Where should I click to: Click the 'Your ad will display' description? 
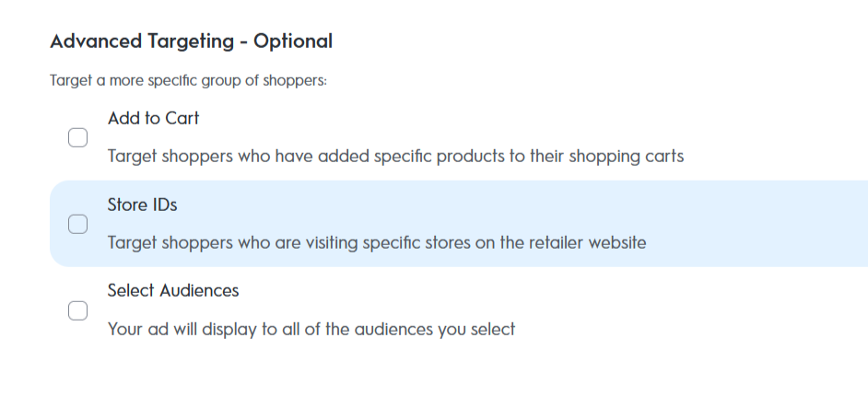(311, 329)
